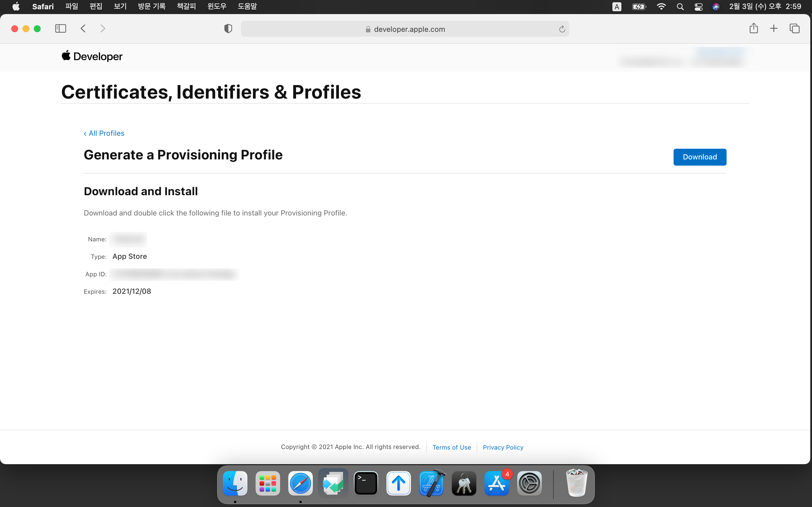Reload the page with refresh icon
The width and height of the screenshot is (812, 507).
click(562, 29)
